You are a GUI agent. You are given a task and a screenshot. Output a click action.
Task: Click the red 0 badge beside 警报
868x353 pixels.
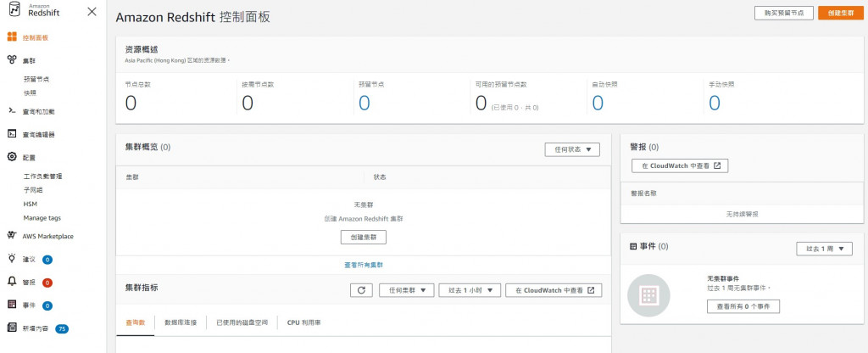pos(47,283)
